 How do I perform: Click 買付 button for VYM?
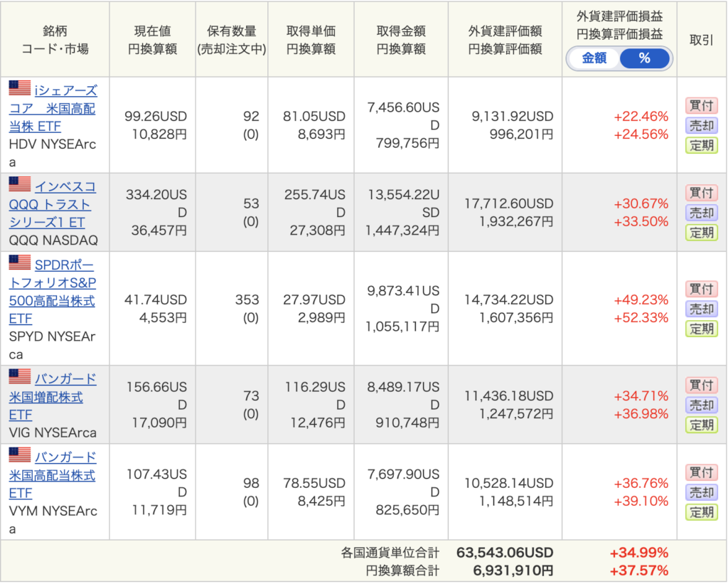[x=702, y=472]
